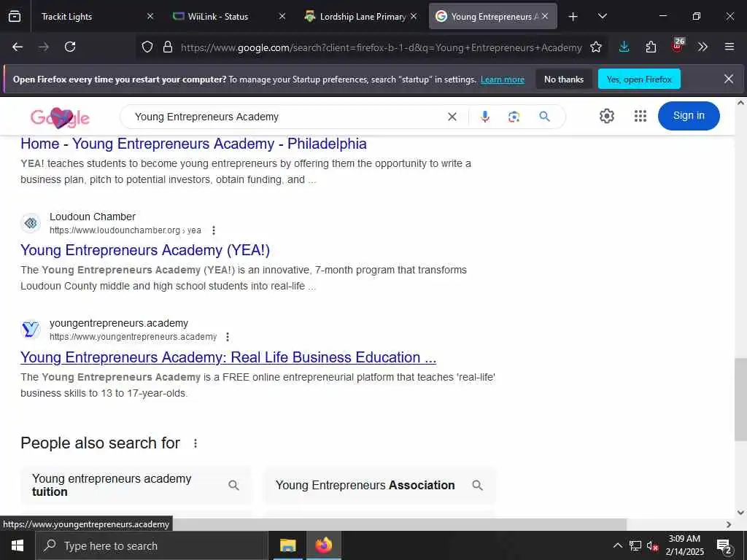Open 'Real Life Business Education' result
Screen dimensions: 747x560
coord(228,357)
